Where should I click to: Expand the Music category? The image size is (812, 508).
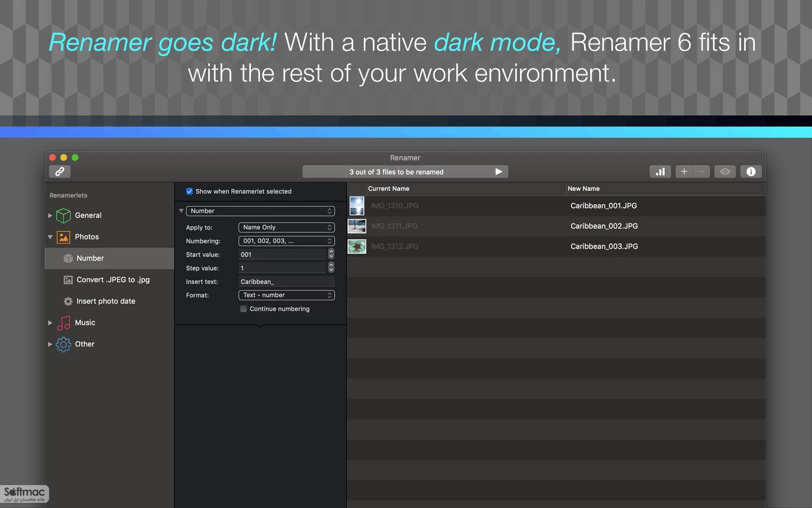[50, 323]
